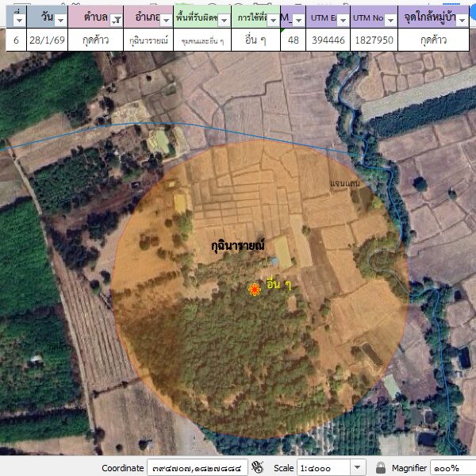Click the mouse display toggle icon beside Coordinate
Screen dimensions: 476x476
(258, 467)
